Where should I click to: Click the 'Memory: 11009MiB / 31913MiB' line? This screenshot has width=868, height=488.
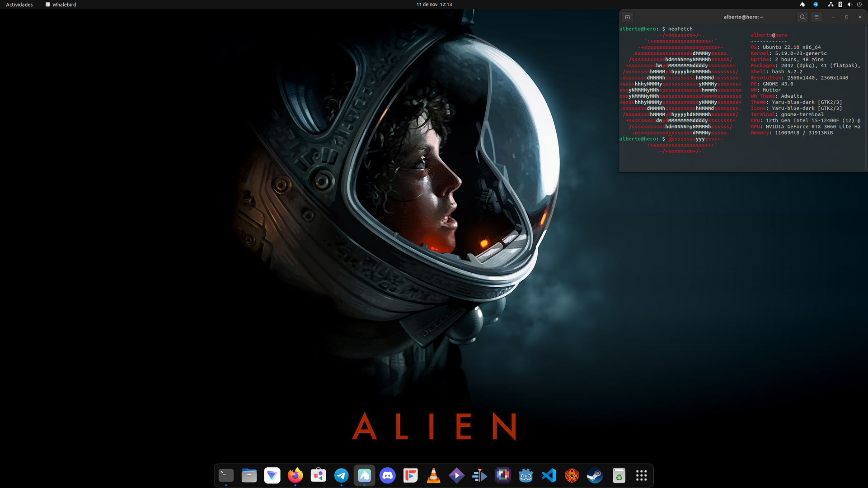792,133
